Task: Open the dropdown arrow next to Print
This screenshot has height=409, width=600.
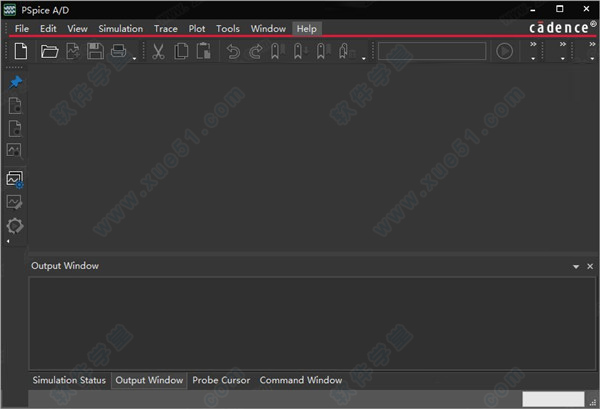Action: 134,59
